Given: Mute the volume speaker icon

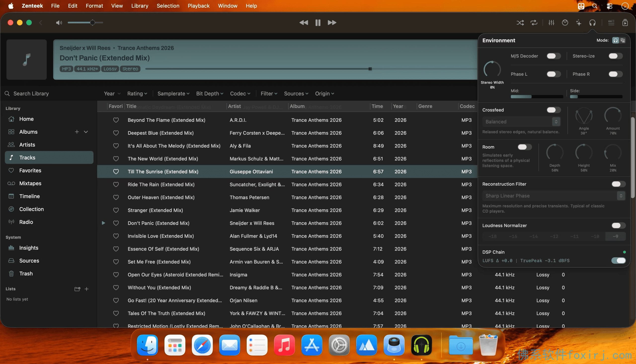Looking at the screenshot, I should coord(59,23).
